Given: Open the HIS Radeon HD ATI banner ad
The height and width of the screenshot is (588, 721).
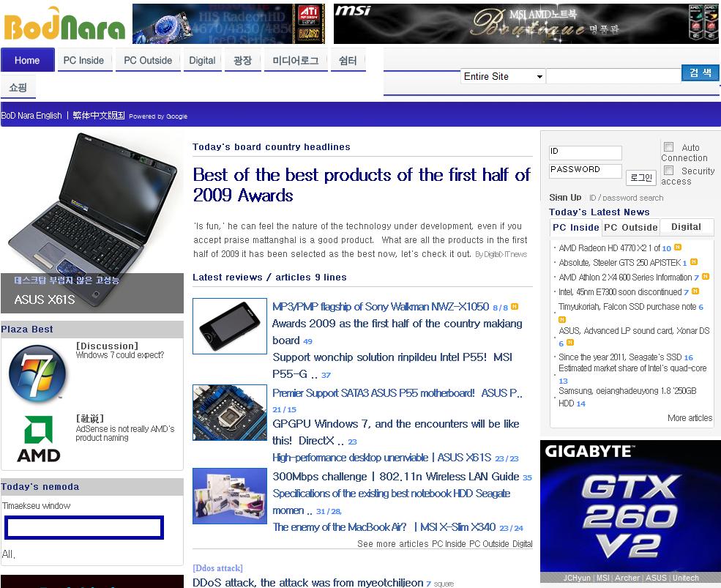Looking at the screenshot, I should (x=228, y=24).
